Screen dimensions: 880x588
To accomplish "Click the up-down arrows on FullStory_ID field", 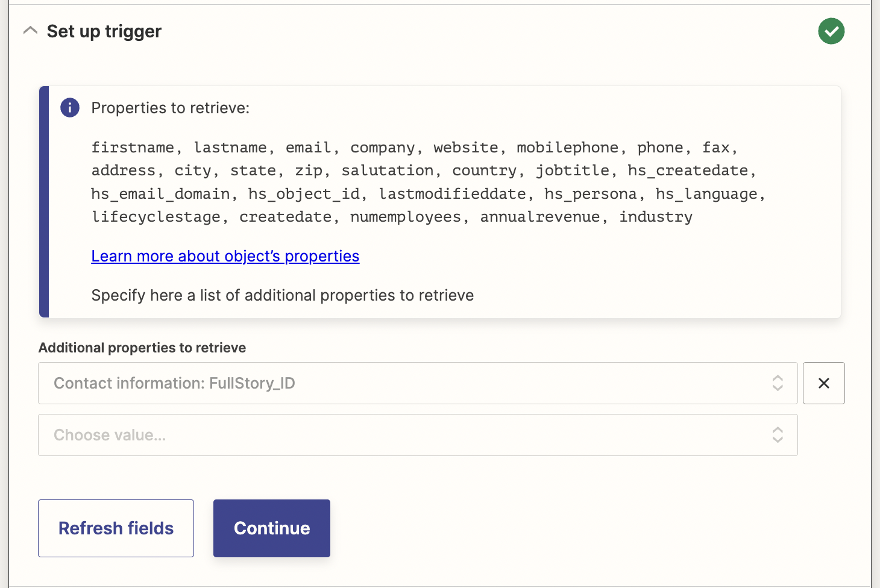I will tap(778, 383).
